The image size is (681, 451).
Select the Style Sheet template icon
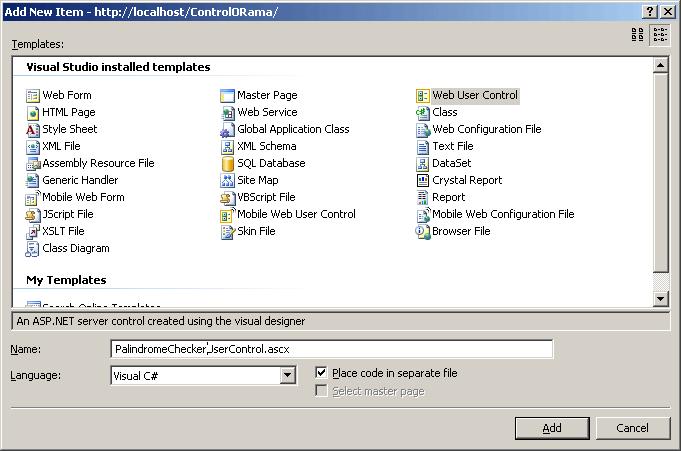pyautogui.click(x=33, y=129)
